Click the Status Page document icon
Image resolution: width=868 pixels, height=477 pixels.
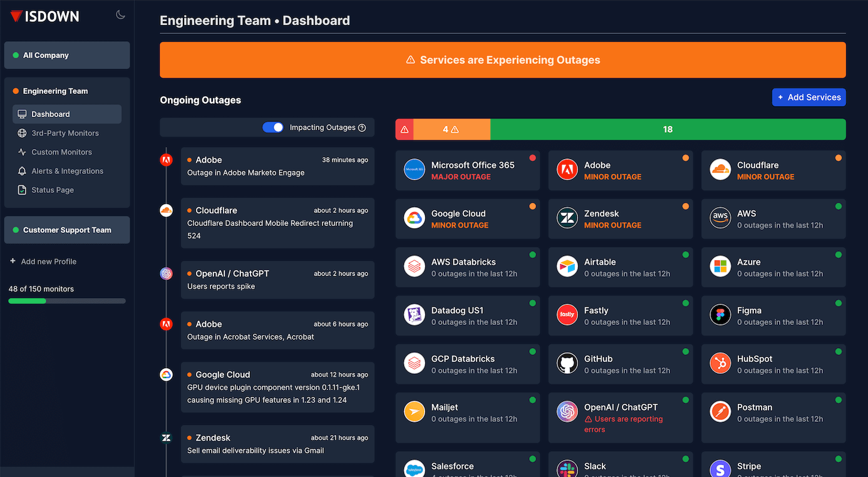coord(22,190)
